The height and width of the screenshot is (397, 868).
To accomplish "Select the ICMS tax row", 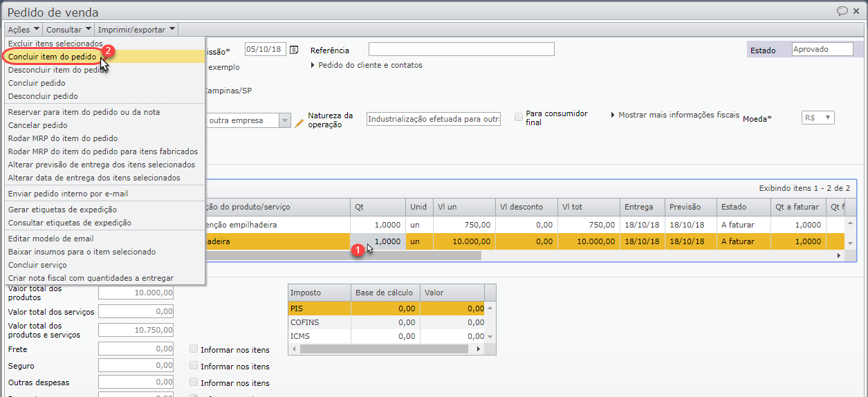I will point(387,336).
